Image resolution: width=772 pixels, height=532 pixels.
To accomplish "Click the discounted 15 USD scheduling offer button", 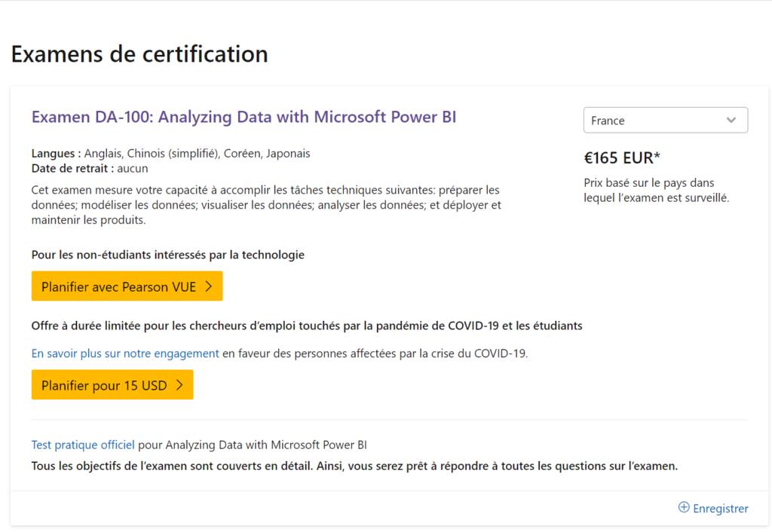I will [x=112, y=385].
